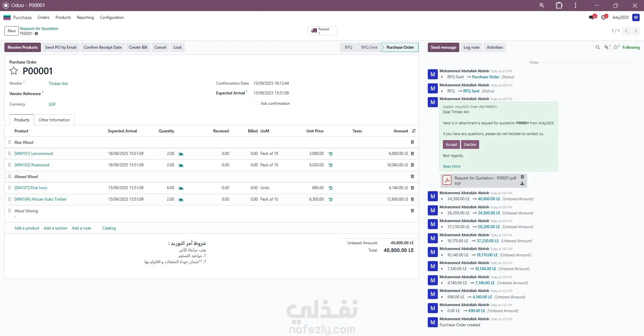Expand Read More in the email message
Image resolution: width=644 pixels, height=336 pixels.
[452, 166]
